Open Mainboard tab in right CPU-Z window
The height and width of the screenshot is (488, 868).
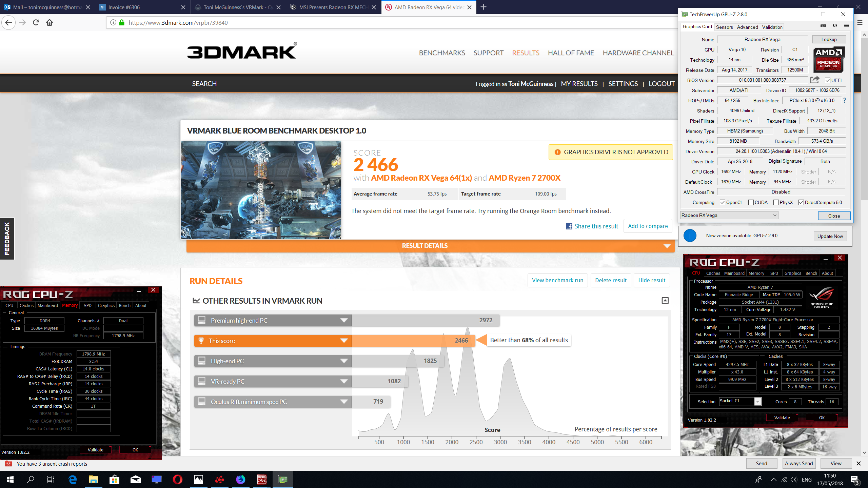point(734,273)
